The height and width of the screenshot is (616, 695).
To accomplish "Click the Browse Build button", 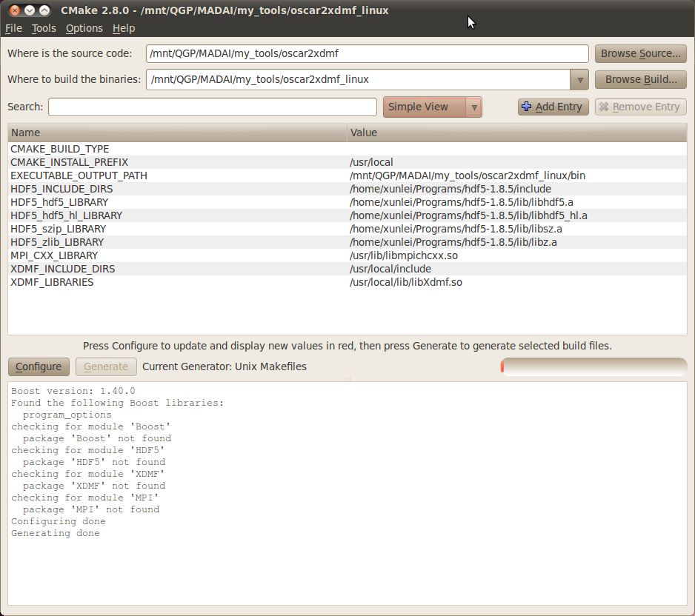I will pyautogui.click(x=640, y=80).
